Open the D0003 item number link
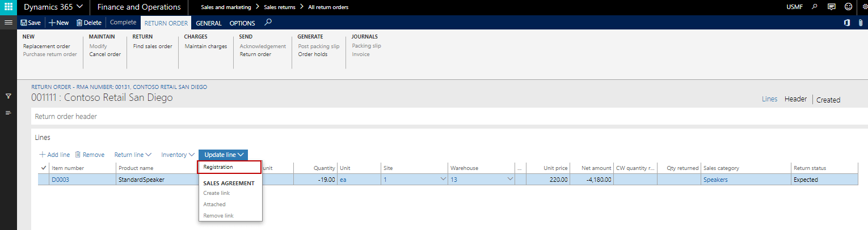 point(60,180)
